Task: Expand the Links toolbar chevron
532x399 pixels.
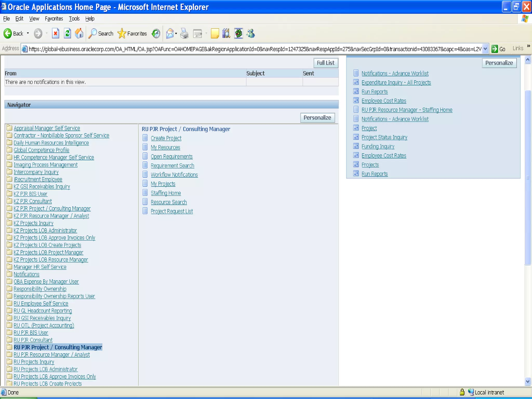Action: 528,46
